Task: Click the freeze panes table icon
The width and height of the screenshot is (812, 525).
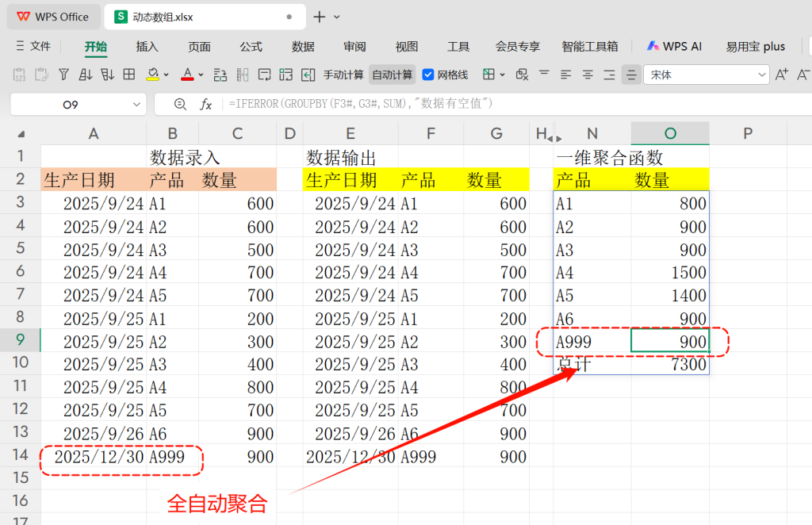Action: tap(488, 75)
